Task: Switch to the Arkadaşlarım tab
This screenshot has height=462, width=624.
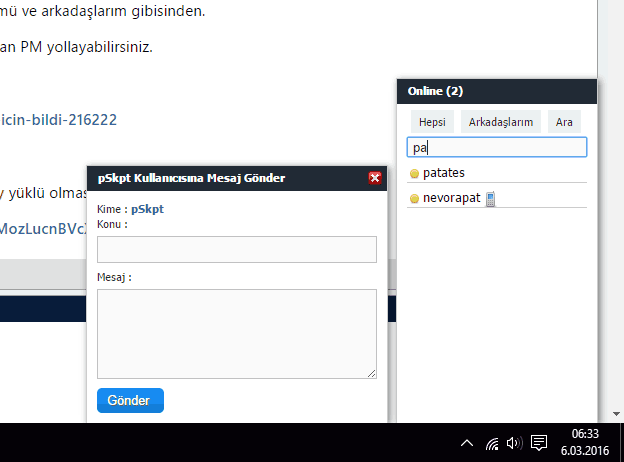Action: 501,122
